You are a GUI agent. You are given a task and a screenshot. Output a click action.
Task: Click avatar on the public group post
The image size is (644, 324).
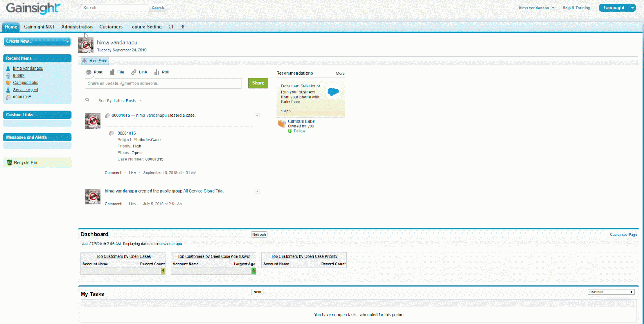coord(93,197)
